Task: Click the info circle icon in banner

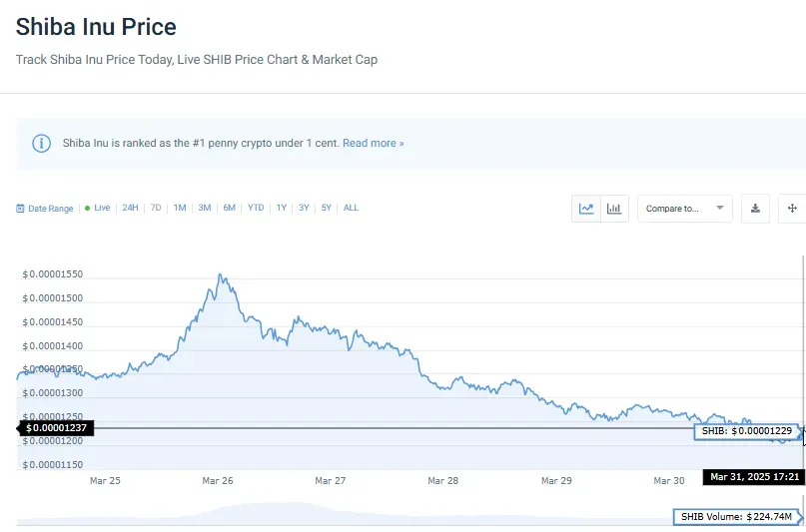Action: coord(42,144)
